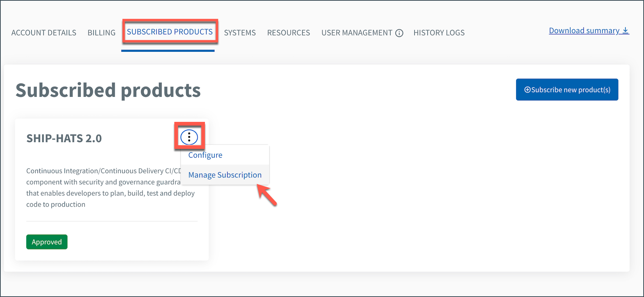Click the Download summary link
Screen dimensions: 644x297
pos(589,31)
